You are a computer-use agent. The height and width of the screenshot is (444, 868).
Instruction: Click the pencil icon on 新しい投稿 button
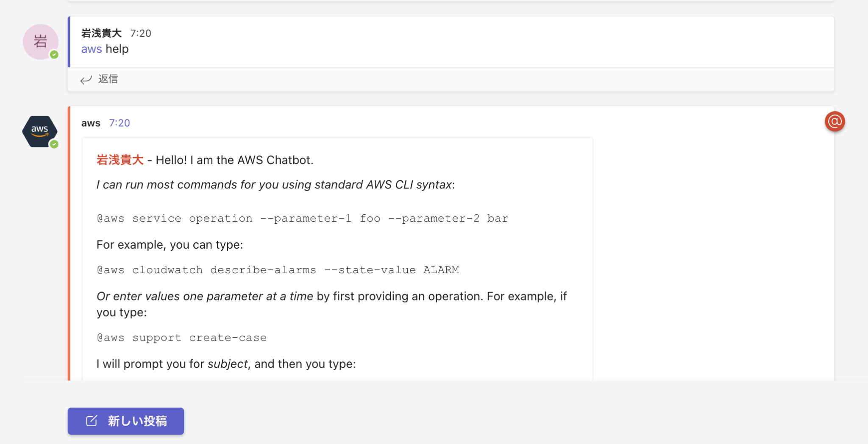click(91, 421)
